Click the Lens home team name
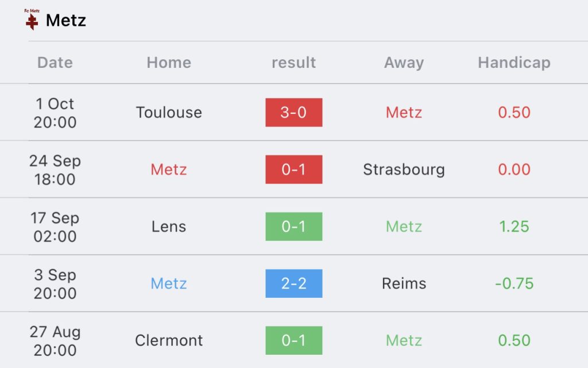Image resolution: width=588 pixels, height=368 pixels. click(169, 227)
